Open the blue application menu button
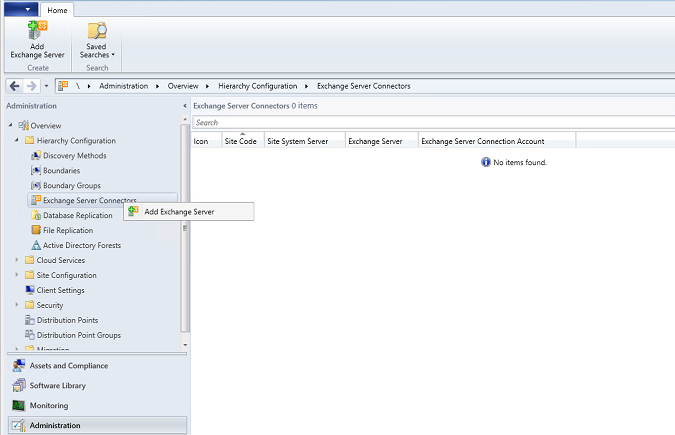Image resolution: width=675 pixels, height=435 pixels. 21,9
